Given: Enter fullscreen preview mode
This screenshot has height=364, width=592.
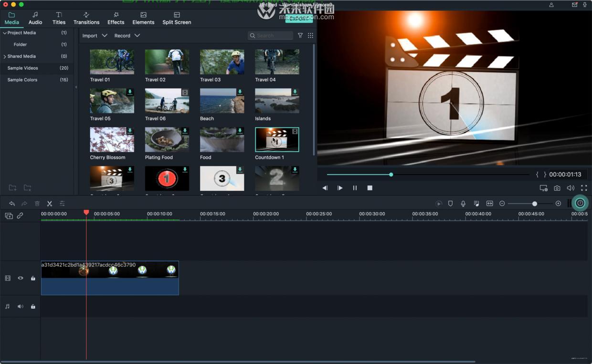Looking at the screenshot, I should click(584, 188).
